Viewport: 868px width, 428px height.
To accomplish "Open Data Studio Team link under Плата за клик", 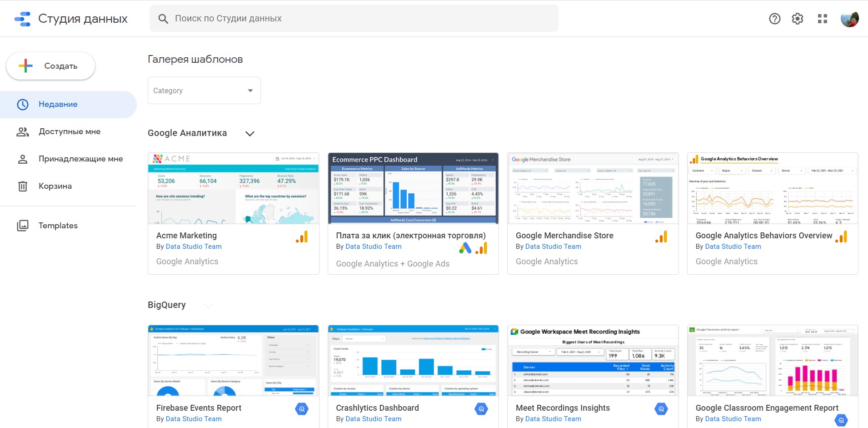I will coord(374,247).
